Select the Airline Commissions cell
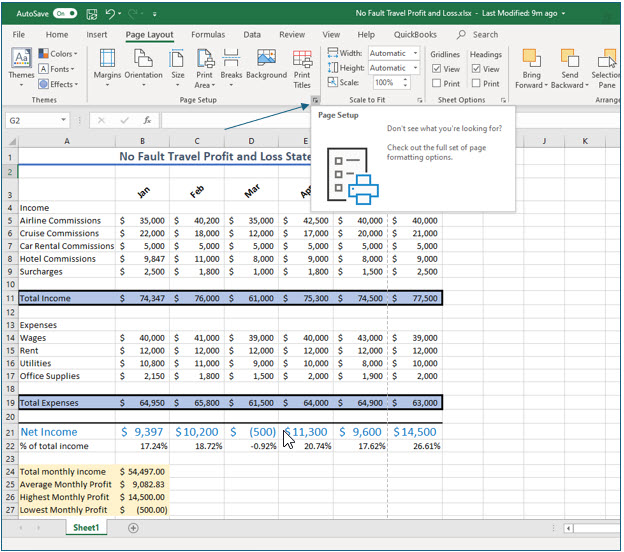Image resolution: width=624 pixels, height=552 pixels. point(67,220)
